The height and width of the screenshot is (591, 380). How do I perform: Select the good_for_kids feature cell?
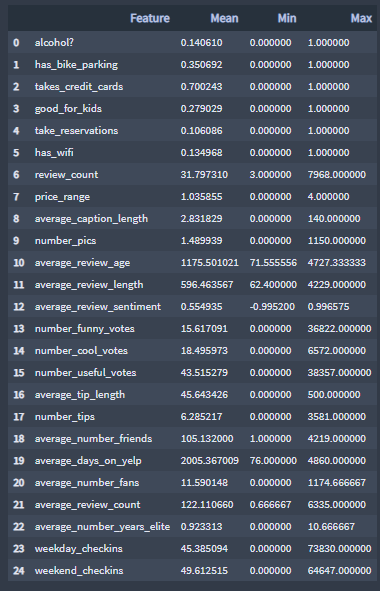pos(68,109)
